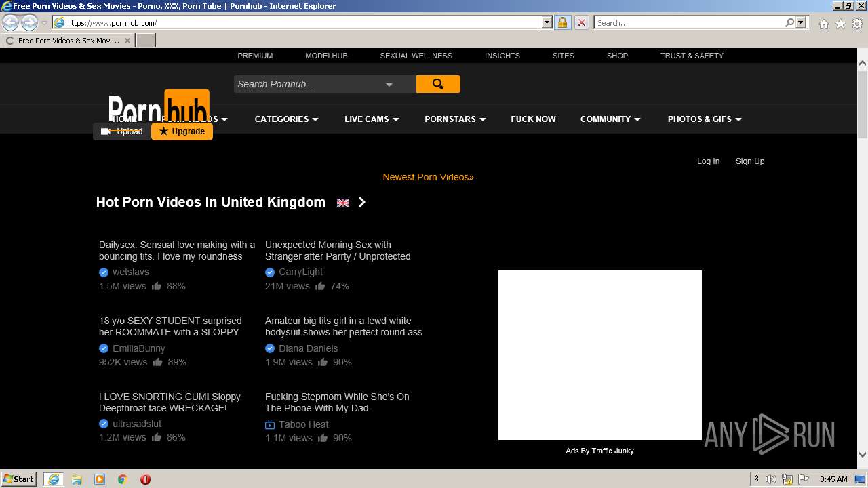Click the taskbar clock showing 8:45 AM
Screen dimensions: 868x488
pyautogui.click(x=833, y=479)
